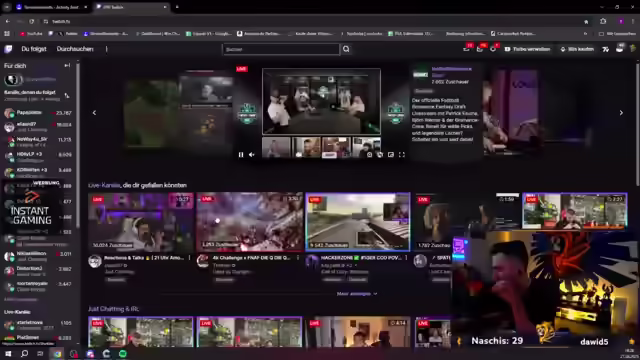Viewport: 640px width, 360px height.
Task: Open the three-dot menu beside Durchsuchen
Action: [107, 49]
